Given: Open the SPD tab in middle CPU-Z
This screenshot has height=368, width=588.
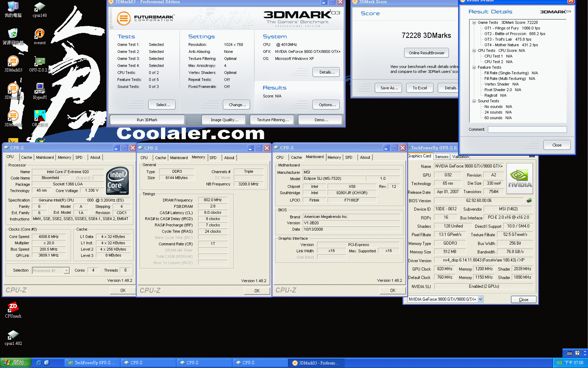Looking at the screenshot, I should pos(213,158).
